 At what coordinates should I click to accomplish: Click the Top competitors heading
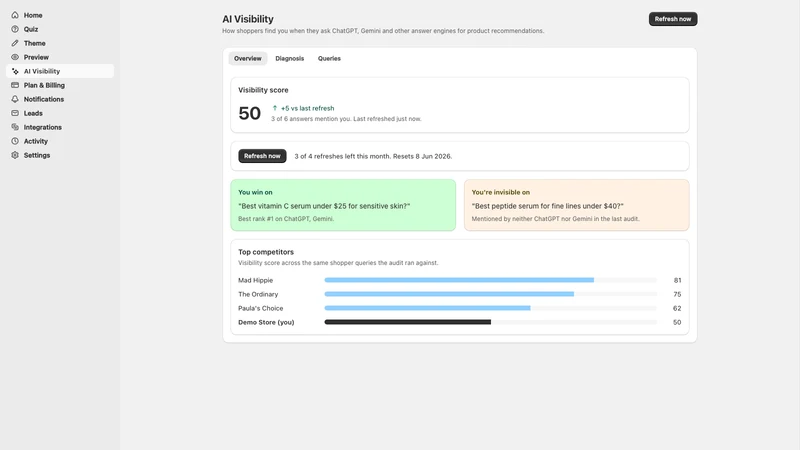[x=266, y=252]
